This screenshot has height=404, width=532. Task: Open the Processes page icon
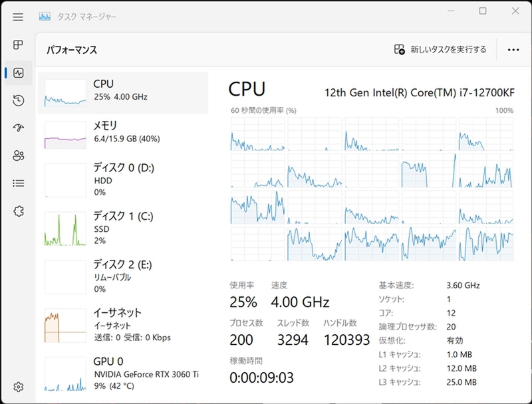coord(18,45)
